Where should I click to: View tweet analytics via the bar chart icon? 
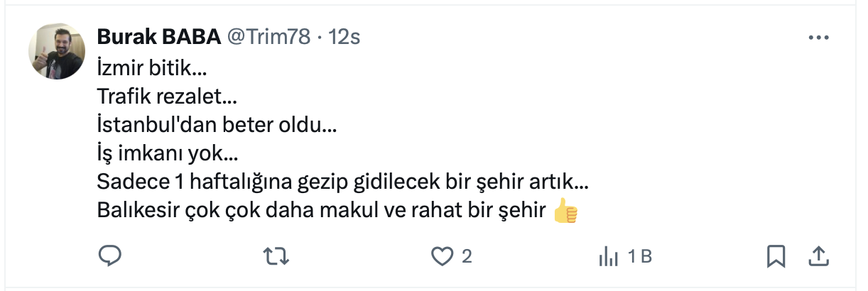[x=609, y=256]
